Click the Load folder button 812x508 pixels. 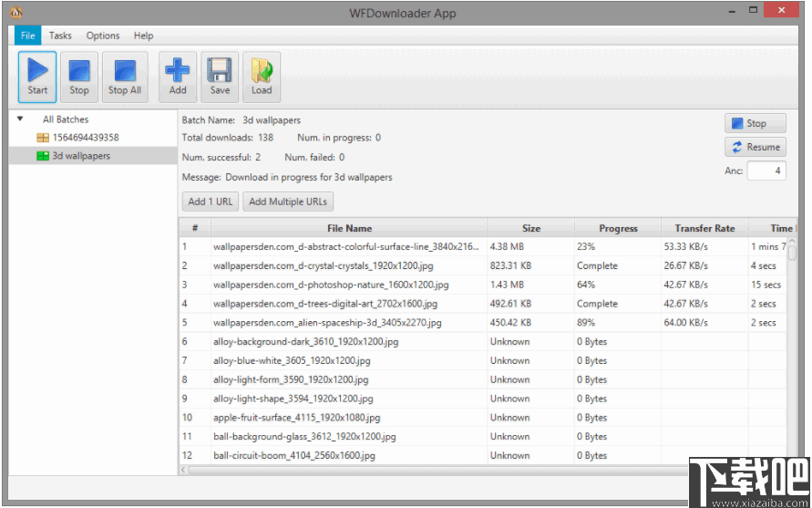tap(262, 77)
